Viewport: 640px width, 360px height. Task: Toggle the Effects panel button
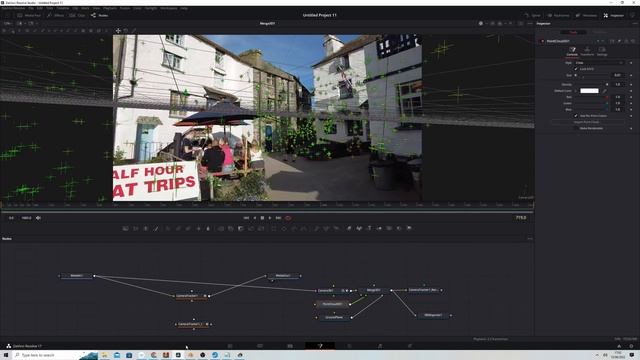[56, 16]
